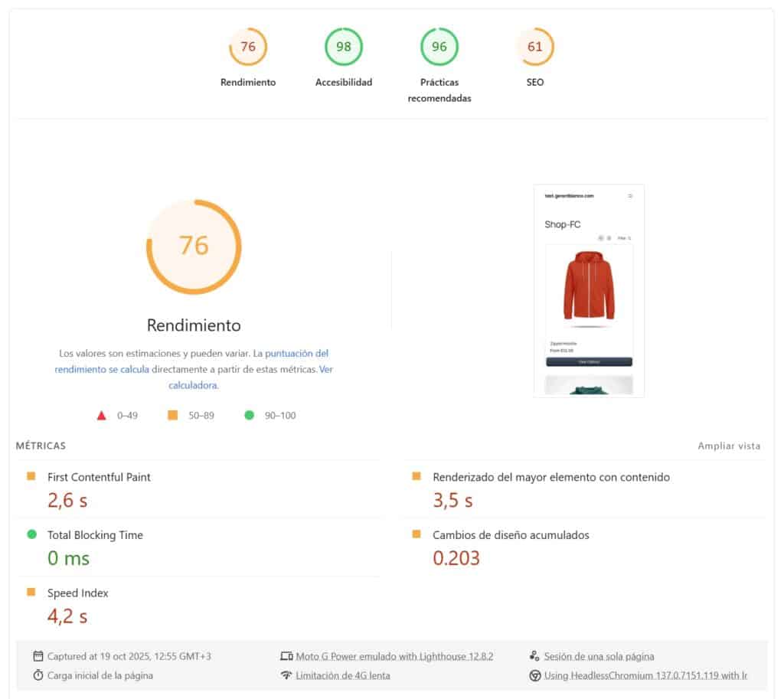The width and height of the screenshot is (784, 699).
Task: Click the Chromium icon in the footer
Action: pos(535,675)
